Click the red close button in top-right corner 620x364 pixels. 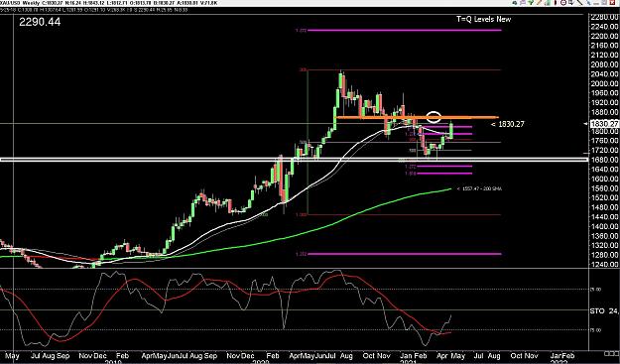(612, 3)
